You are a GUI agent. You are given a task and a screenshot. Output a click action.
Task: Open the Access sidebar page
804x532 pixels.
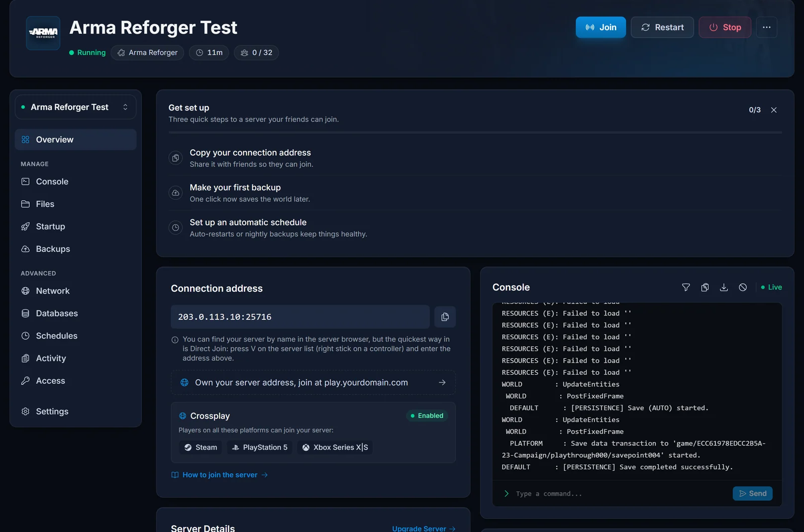pyautogui.click(x=75, y=381)
